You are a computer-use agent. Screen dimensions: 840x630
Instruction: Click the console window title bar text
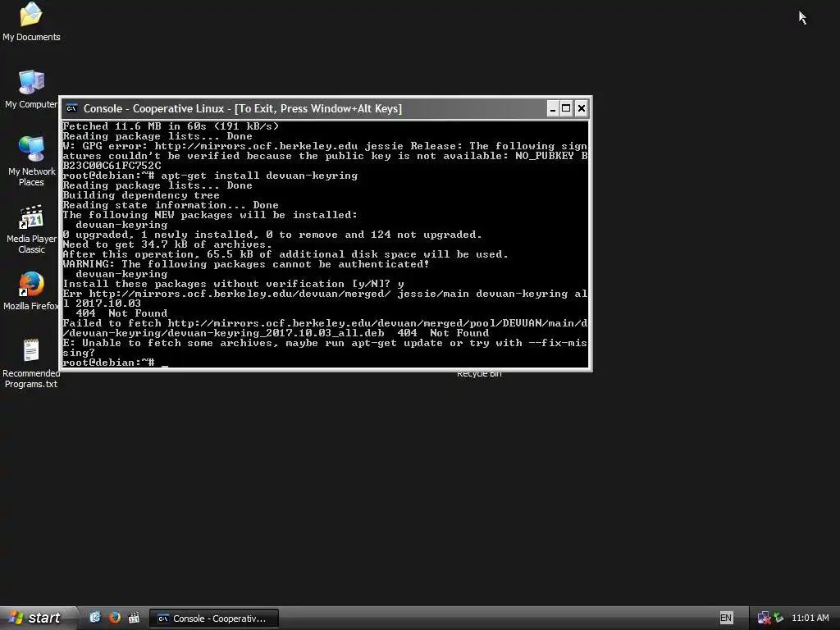click(242, 109)
